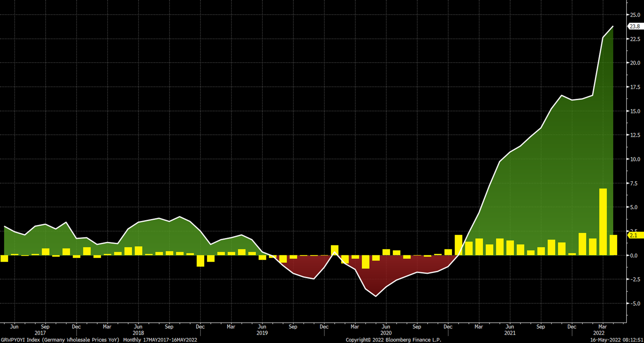The width and height of the screenshot is (644, 343).
Task: Click the 23.8 last-value label on axis
Action: [634, 26]
